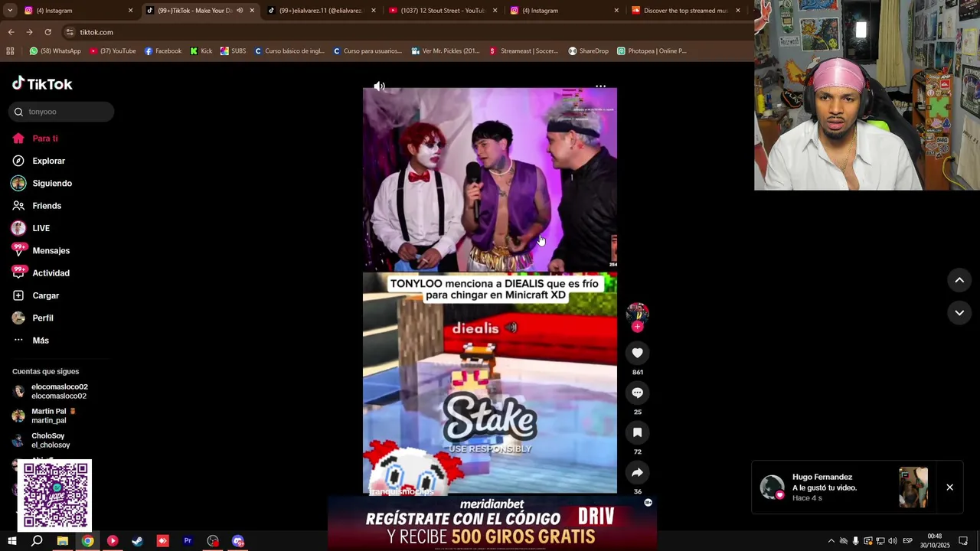Image resolution: width=980 pixels, height=551 pixels.
Task: Follow the creator with plus badge
Action: pyautogui.click(x=637, y=327)
